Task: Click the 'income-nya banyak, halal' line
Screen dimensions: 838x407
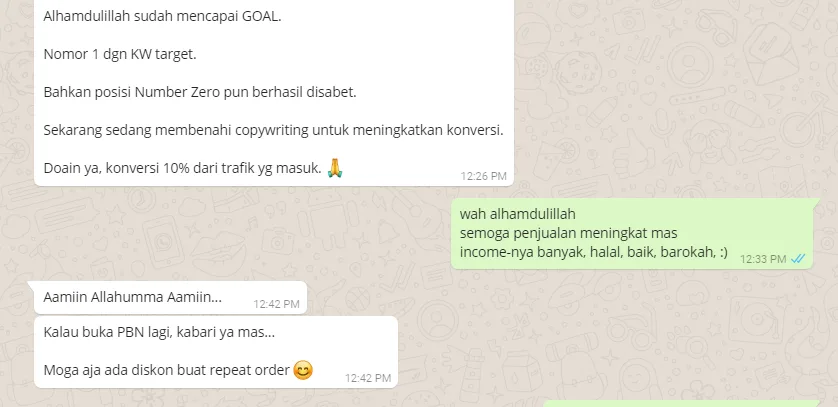Action: [593, 252]
